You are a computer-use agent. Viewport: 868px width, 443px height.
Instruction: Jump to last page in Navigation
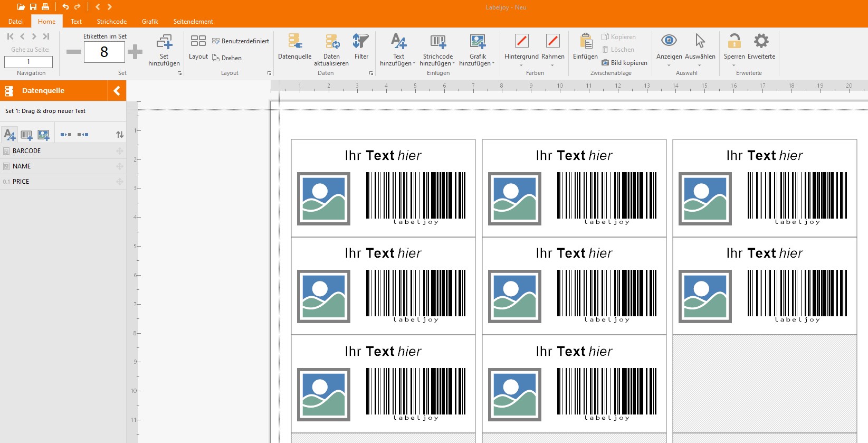[46, 36]
